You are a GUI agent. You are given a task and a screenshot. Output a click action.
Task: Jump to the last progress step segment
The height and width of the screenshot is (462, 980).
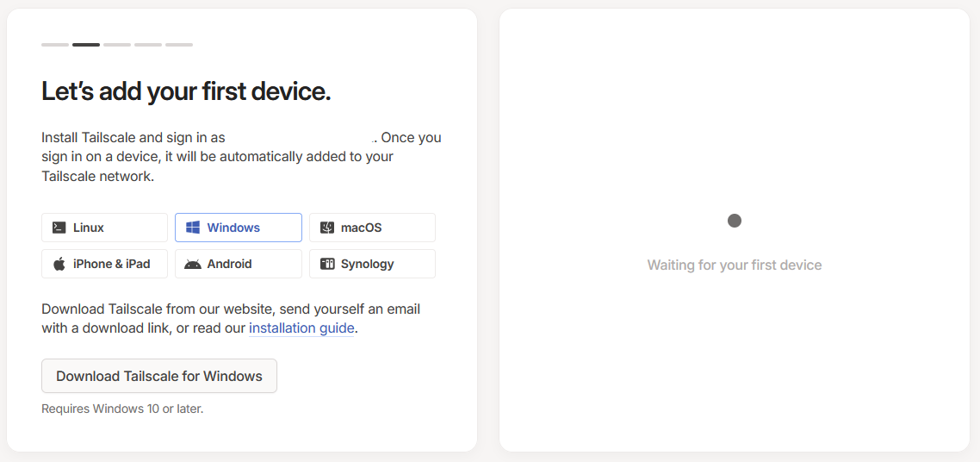coord(179,44)
